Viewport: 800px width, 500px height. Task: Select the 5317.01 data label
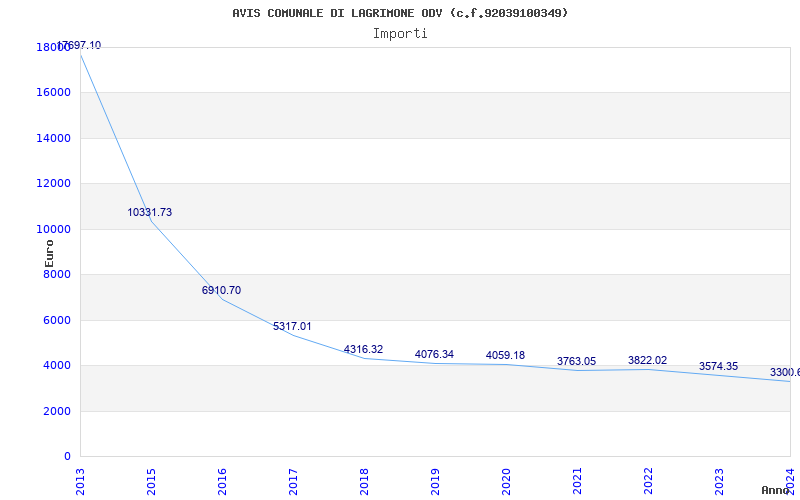292,327
